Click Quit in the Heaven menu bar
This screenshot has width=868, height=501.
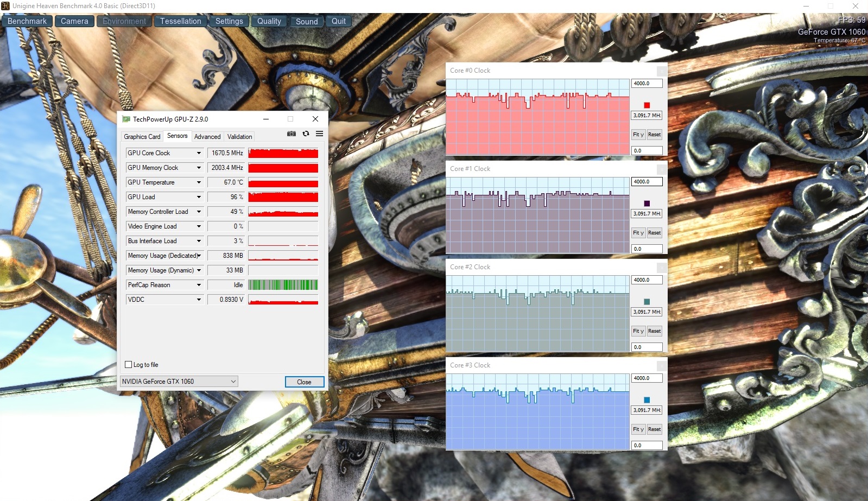click(x=339, y=21)
